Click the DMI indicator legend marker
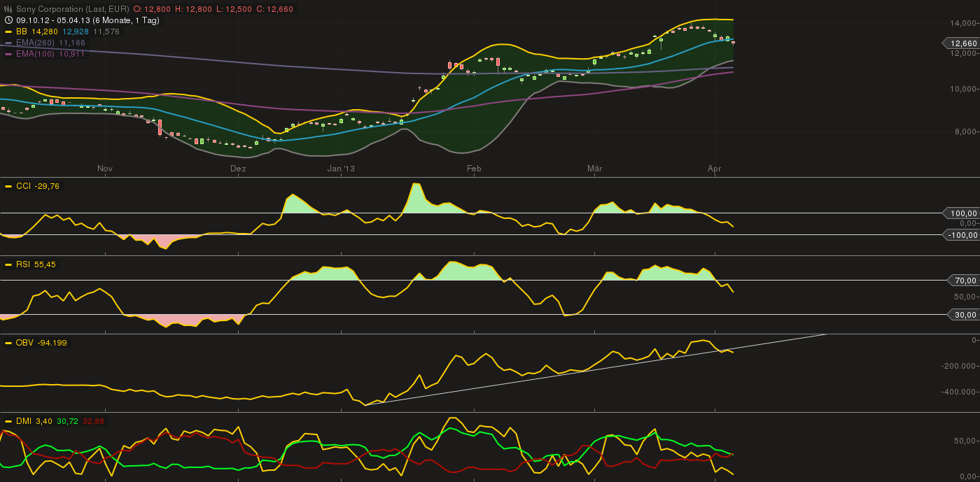 [8, 421]
